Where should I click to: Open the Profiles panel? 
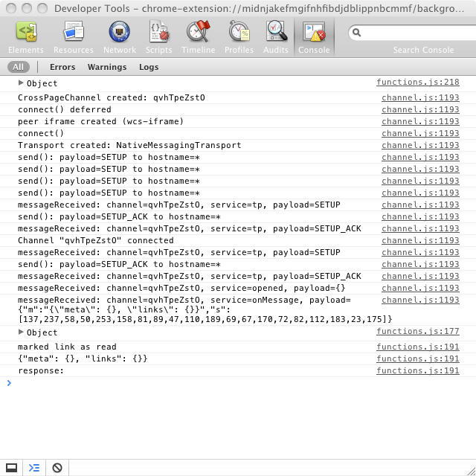tap(239, 37)
